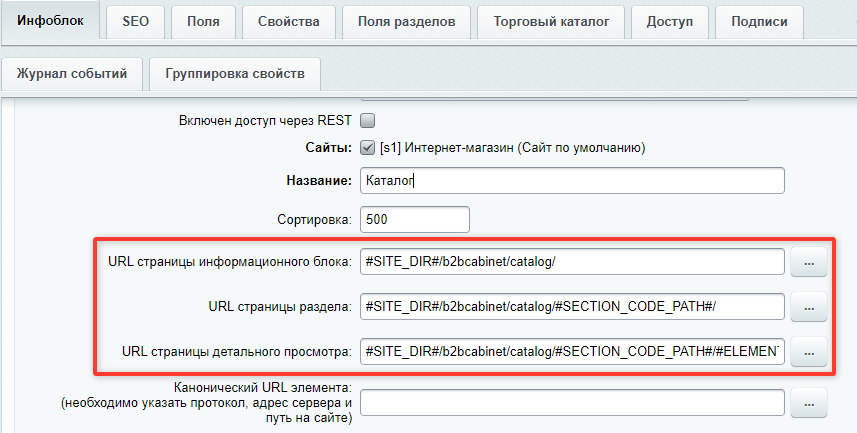The height and width of the screenshot is (433, 857).
Task: Open the Доступ tab
Action: pos(670,22)
